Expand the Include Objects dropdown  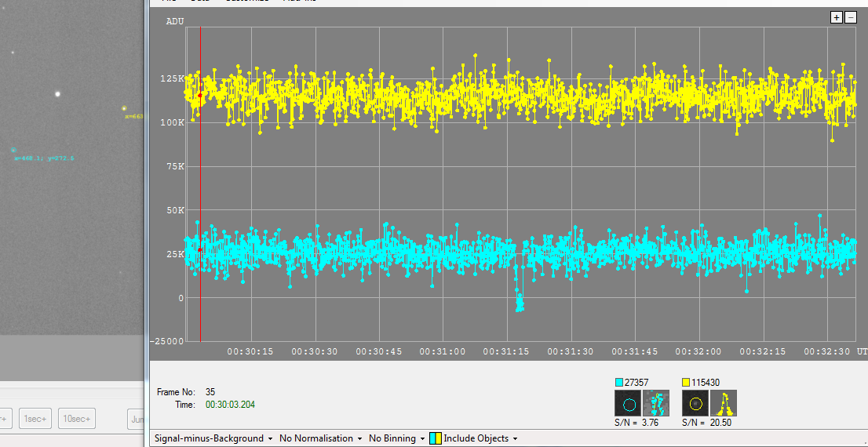[x=480, y=438]
